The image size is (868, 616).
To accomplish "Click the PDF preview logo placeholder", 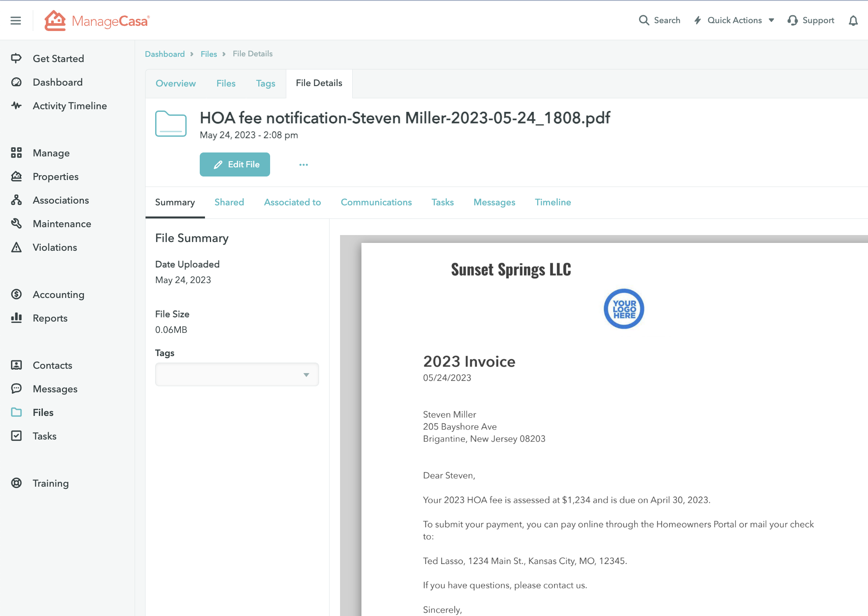I will coord(624,309).
